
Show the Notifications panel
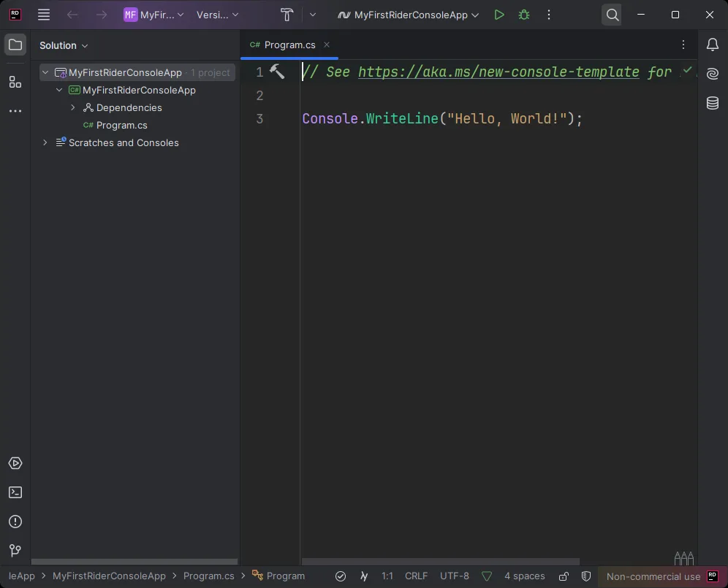[713, 45]
